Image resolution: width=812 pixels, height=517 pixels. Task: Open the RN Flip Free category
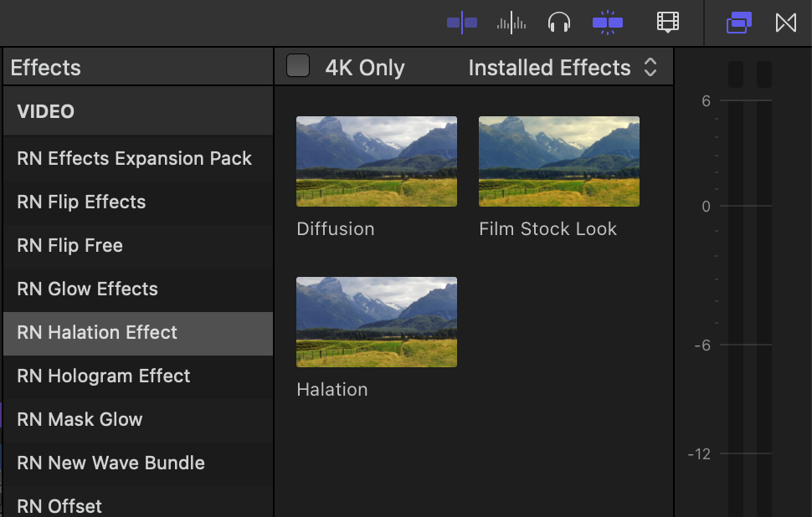[x=69, y=245]
